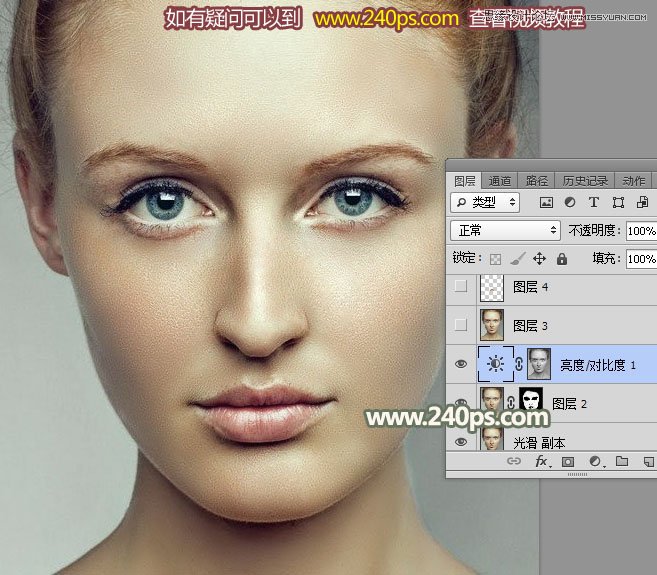Viewport: 657px width, 575px height.
Task: Filter layers by text type
Action: 594,202
